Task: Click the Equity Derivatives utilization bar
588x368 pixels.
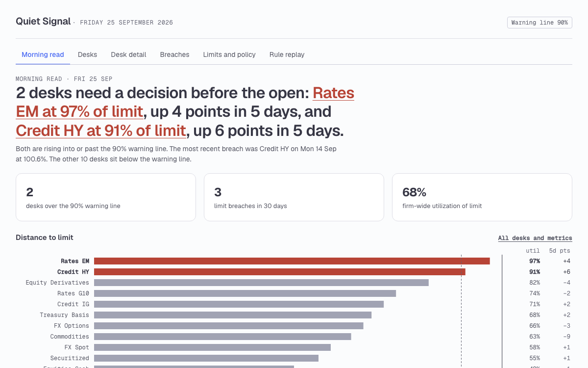Action: (x=261, y=283)
